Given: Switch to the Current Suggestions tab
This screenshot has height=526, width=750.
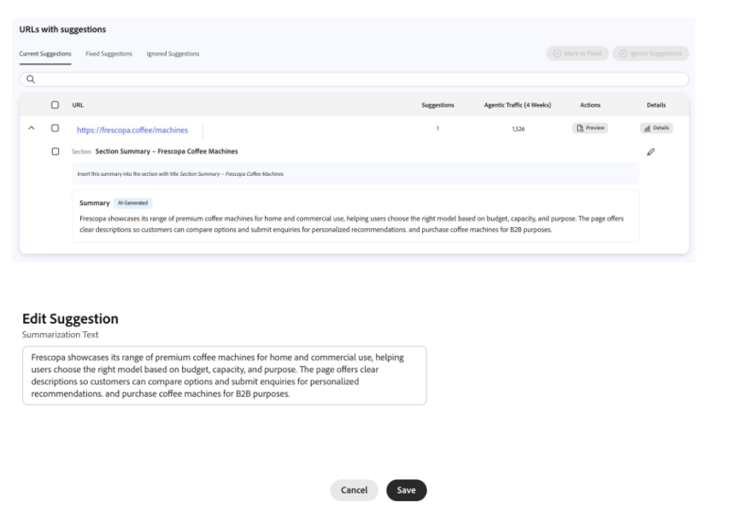Looking at the screenshot, I should click(x=45, y=54).
